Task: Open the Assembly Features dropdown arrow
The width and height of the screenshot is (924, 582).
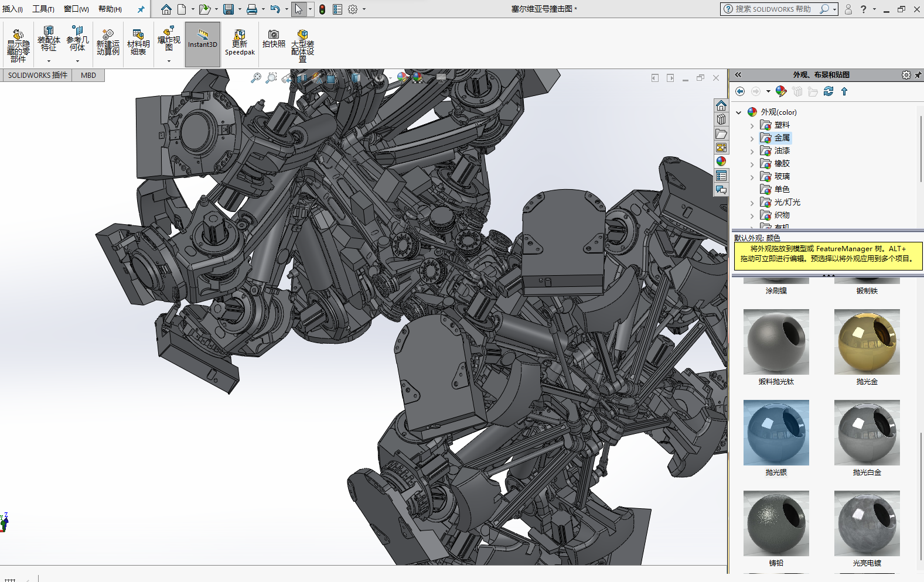Action: point(49,61)
